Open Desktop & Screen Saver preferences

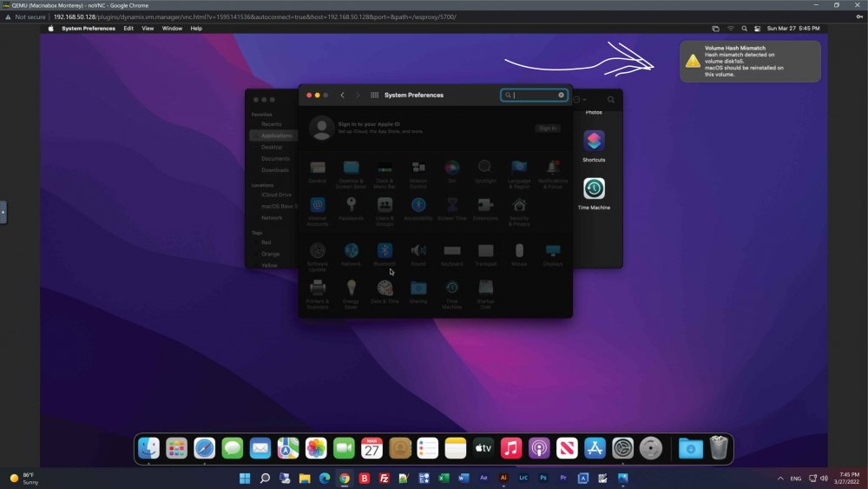click(x=351, y=175)
